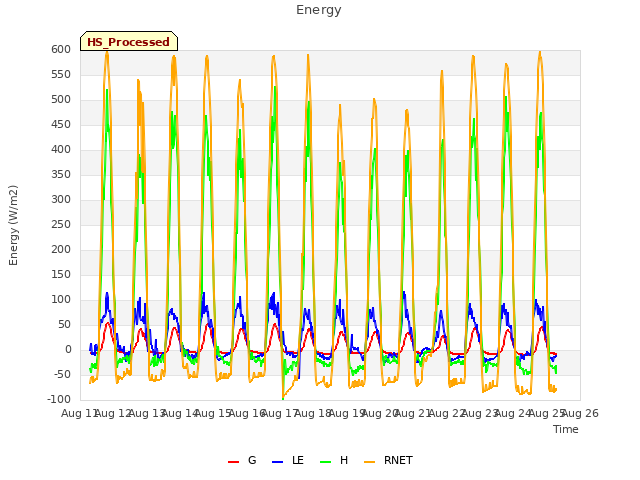This screenshot has width=640, height=480.
Task: Click the 550 y-axis tick label
Action: click(61, 74)
